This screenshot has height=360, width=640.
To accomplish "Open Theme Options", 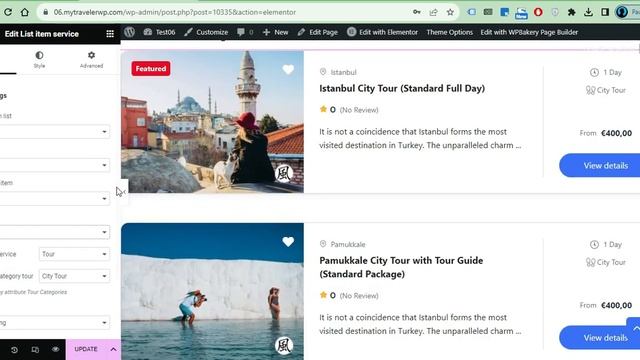I will pyautogui.click(x=449, y=32).
